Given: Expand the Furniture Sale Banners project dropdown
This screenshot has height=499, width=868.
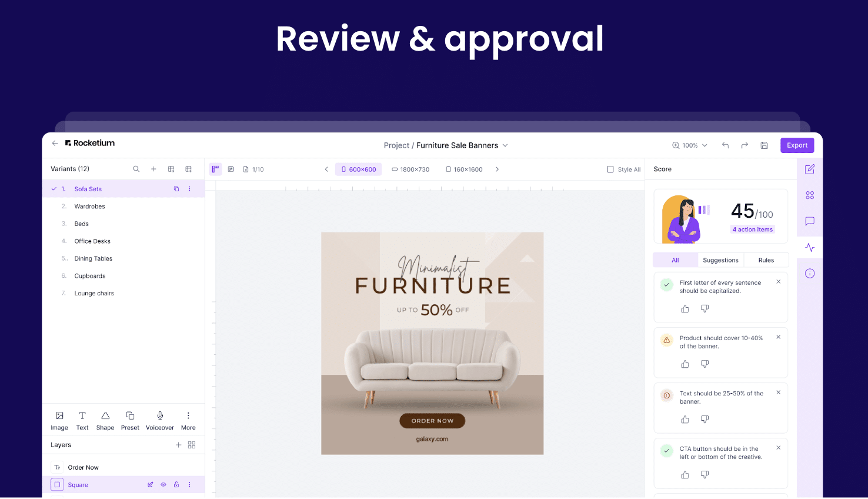Looking at the screenshot, I should [505, 145].
